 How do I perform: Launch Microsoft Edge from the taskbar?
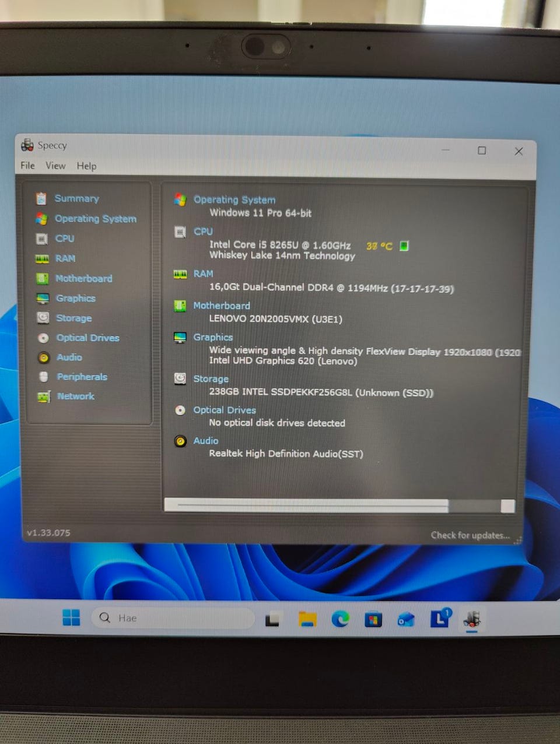point(340,619)
